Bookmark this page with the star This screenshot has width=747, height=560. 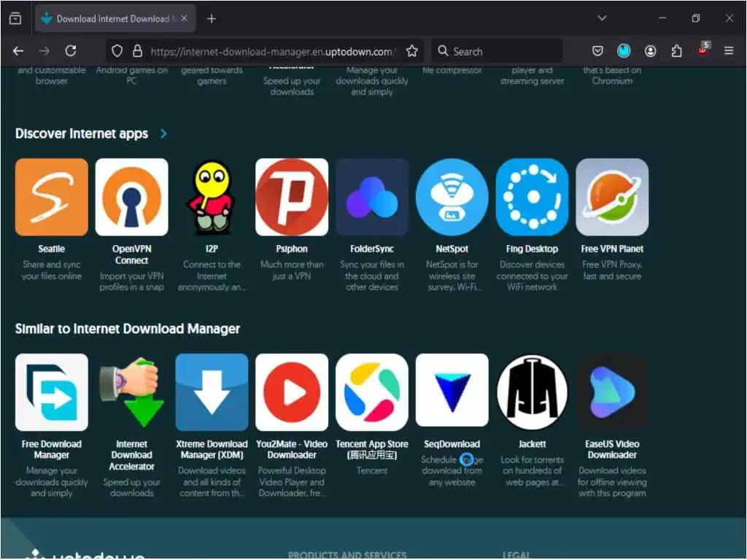[412, 51]
